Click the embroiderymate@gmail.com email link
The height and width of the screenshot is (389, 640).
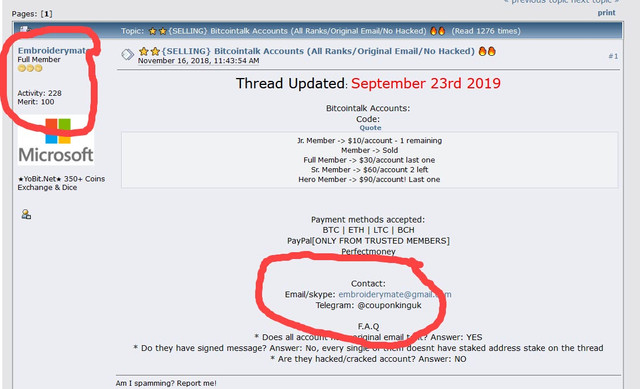[395, 294]
